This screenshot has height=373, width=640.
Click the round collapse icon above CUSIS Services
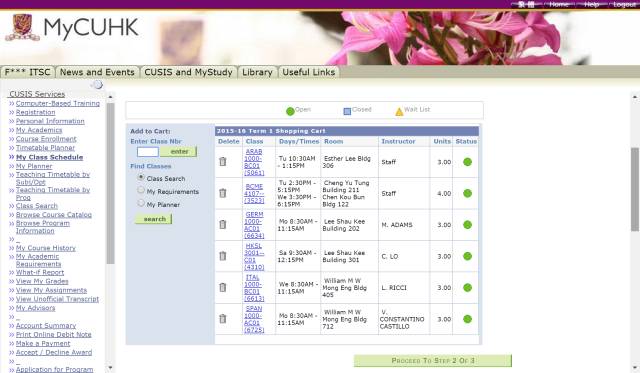pos(98,84)
